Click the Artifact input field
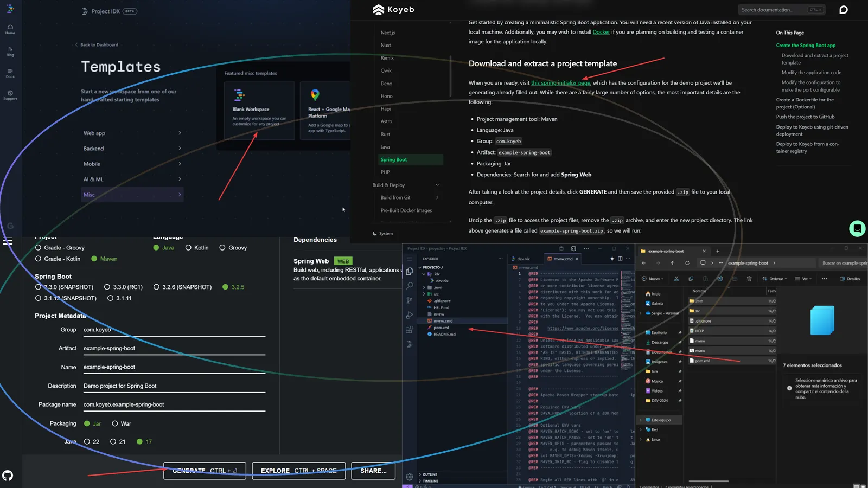This screenshot has height=488, width=868. (x=174, y=349)
